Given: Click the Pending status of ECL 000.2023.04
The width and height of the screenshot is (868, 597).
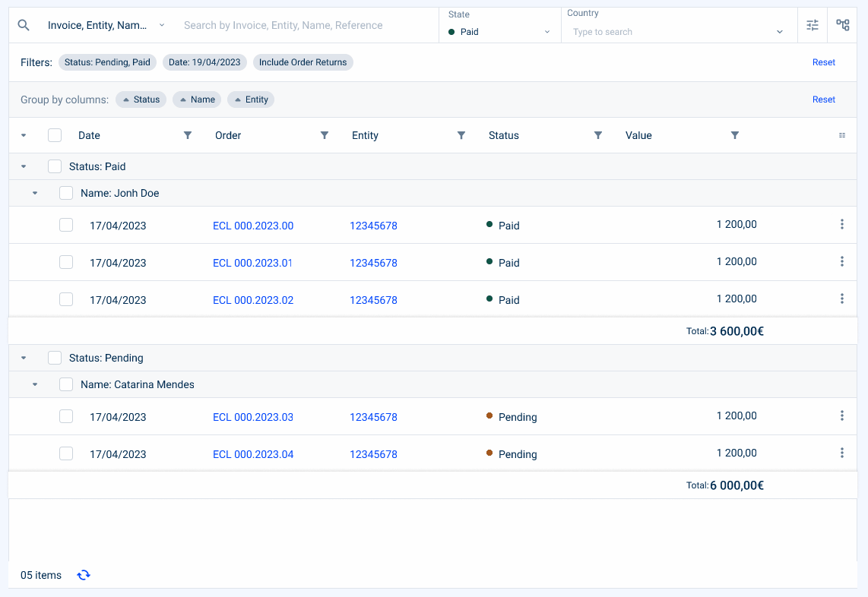Looking at the screenshot, I should 512,454.
